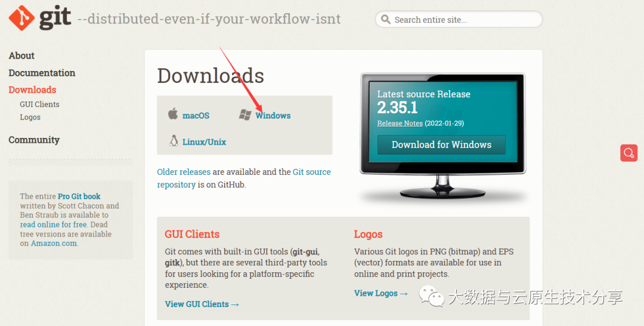The height and width of the screenshot is (326, 644).
Task: Open the Logos sub-item in the sidebar
Action: 30,117
